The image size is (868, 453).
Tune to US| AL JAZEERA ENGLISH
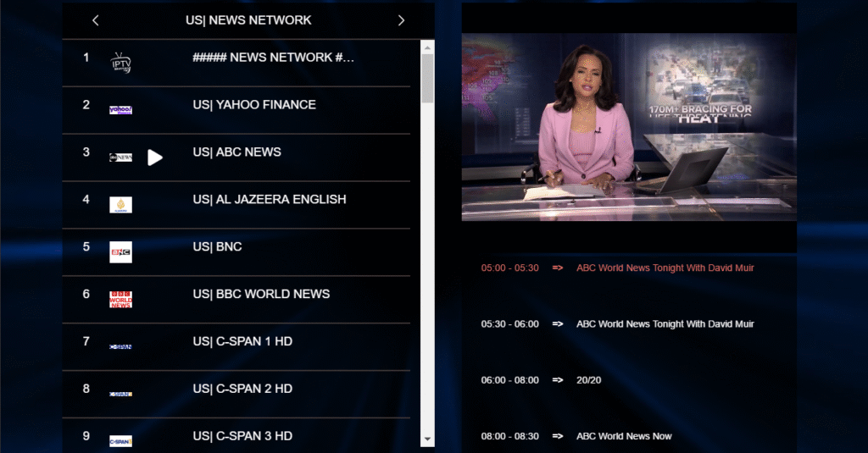[x=236, y=205]
